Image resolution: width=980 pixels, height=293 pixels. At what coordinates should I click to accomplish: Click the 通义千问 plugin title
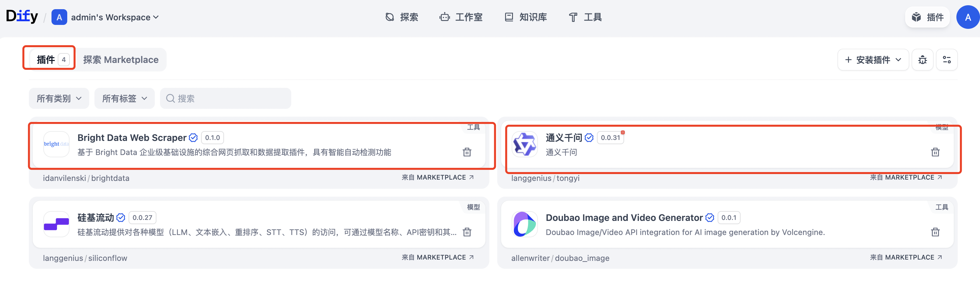click(564, 138)
